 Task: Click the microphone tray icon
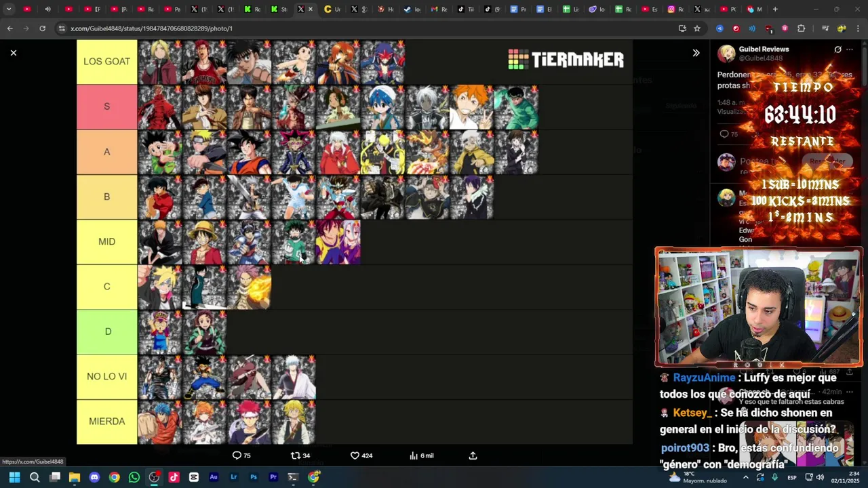coord(775,477)
